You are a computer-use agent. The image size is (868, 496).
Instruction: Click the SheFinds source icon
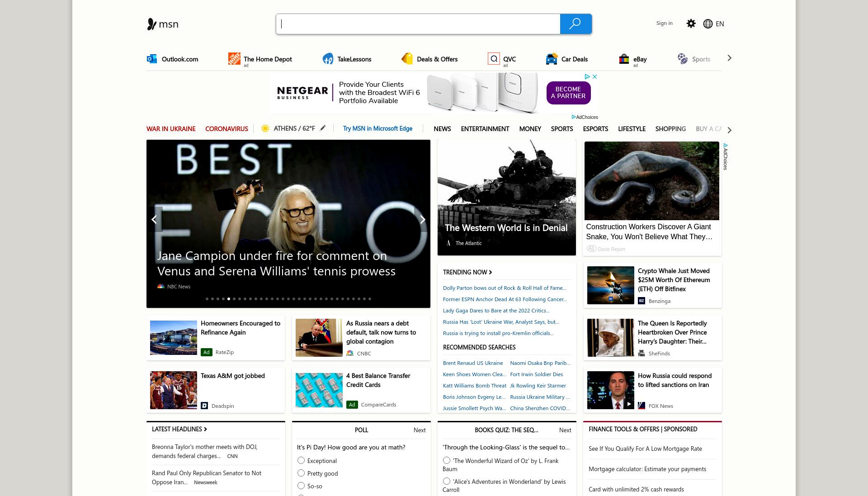pos(642,353)
